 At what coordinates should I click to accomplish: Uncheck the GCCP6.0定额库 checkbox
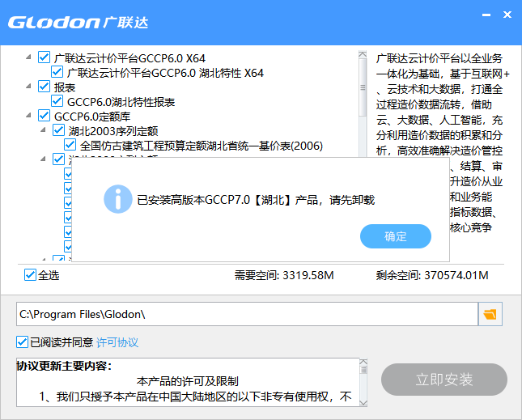(44, 116)
